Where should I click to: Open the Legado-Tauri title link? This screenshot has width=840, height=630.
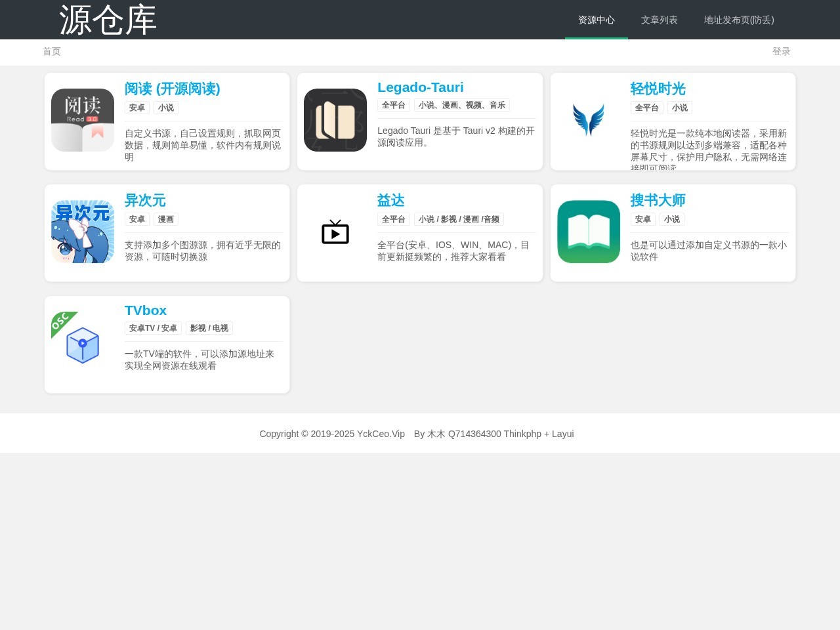tap(421, 87)
